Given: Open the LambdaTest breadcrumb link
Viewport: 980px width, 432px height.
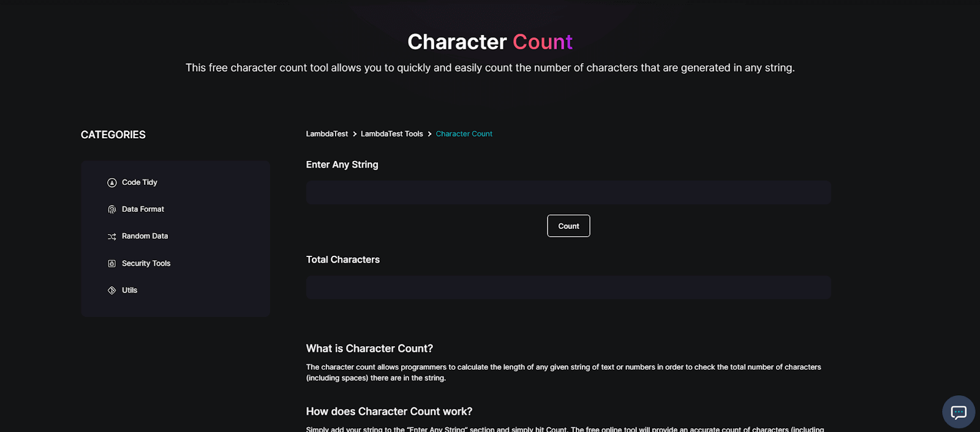Looking at the screenshot, I should pyautogui.click(x=327, y=133).
